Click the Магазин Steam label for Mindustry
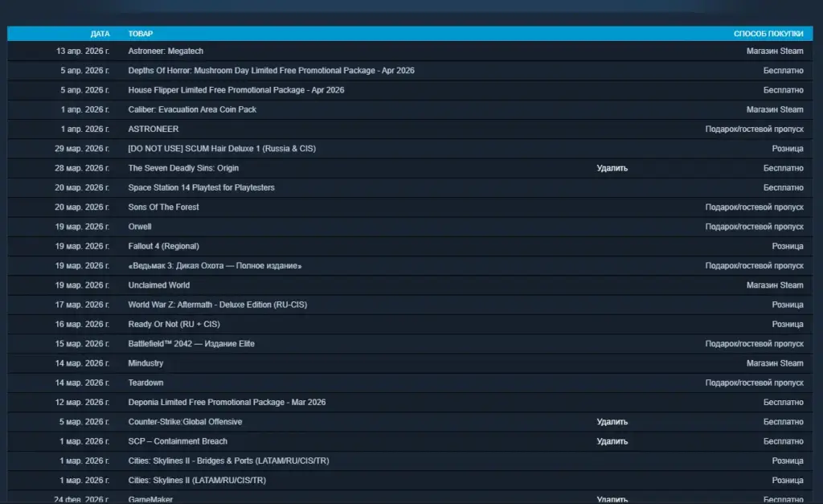This screenshot has height=504, width=823. [774, 363]
